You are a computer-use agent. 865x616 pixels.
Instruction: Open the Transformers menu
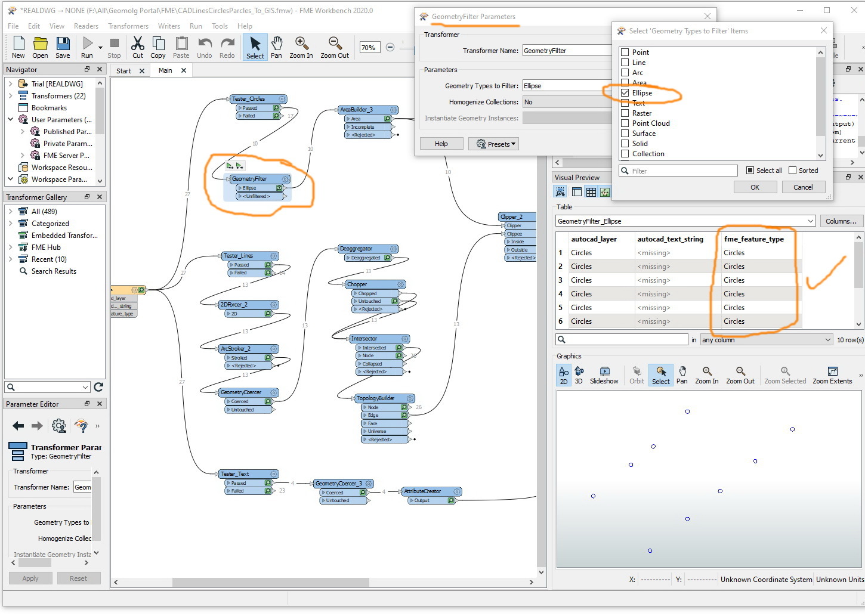(x=128, y=26)
